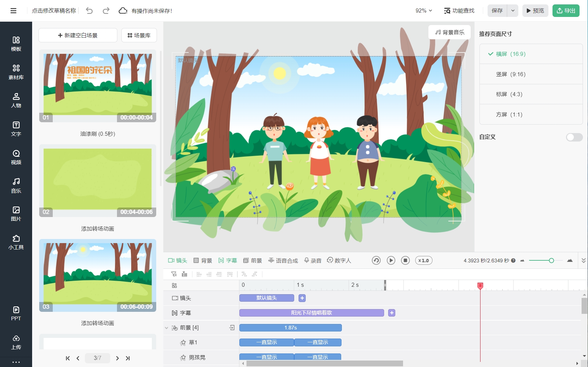Open the 视频 video panel

(x=16, y=157)
